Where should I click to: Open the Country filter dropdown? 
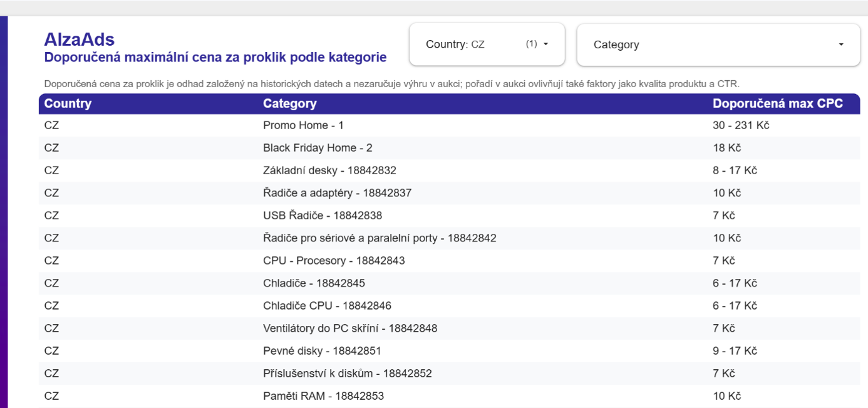tap(487, 44)
